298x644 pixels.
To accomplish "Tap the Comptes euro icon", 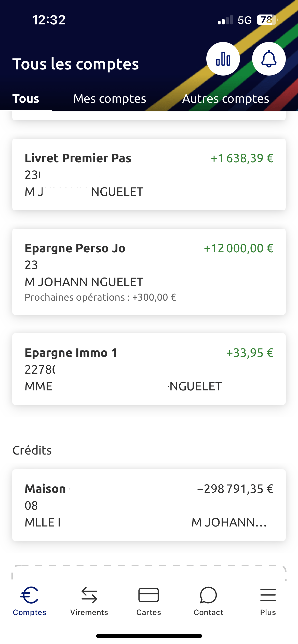I will tap(30, 595).
